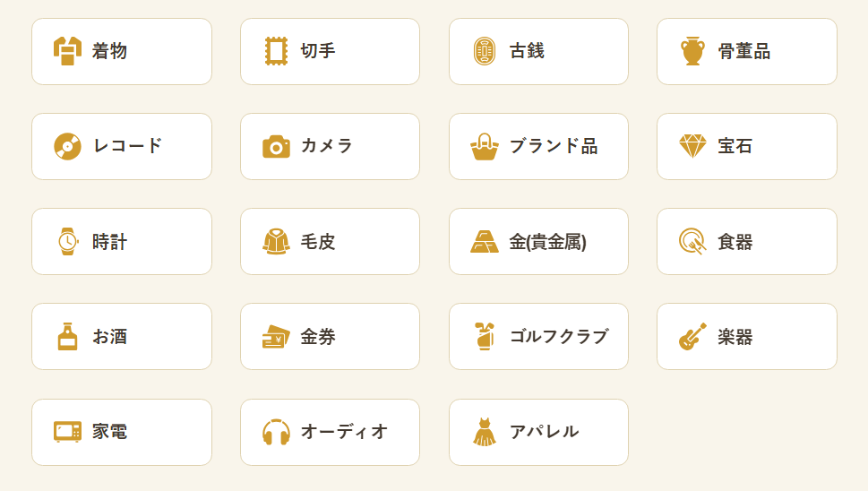Click the fur coat icon
This screenshot has width=868, height=491.
pyautogui.click(x=276, y=241)
